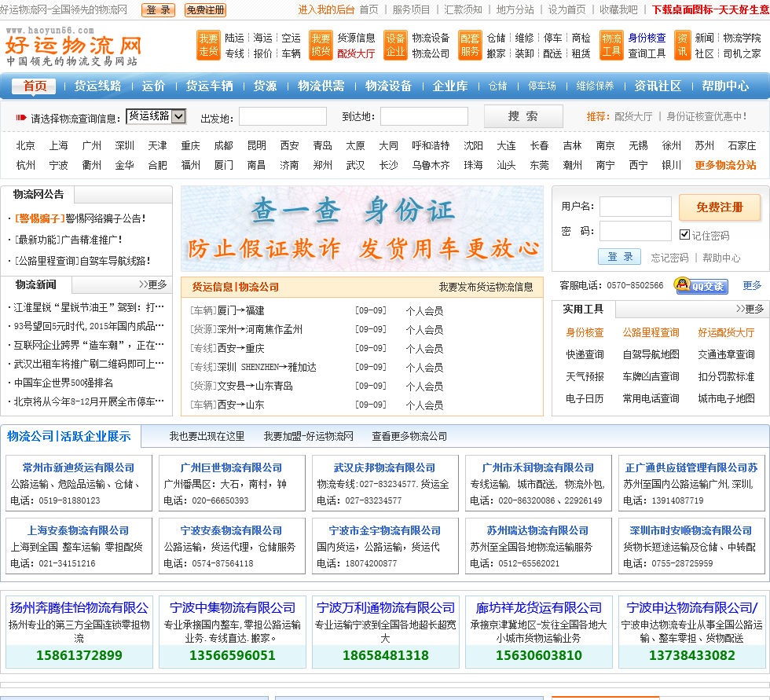Click the orange 物流工具 icon block
This screenshot has width=770, height=700.
(611, 46)
